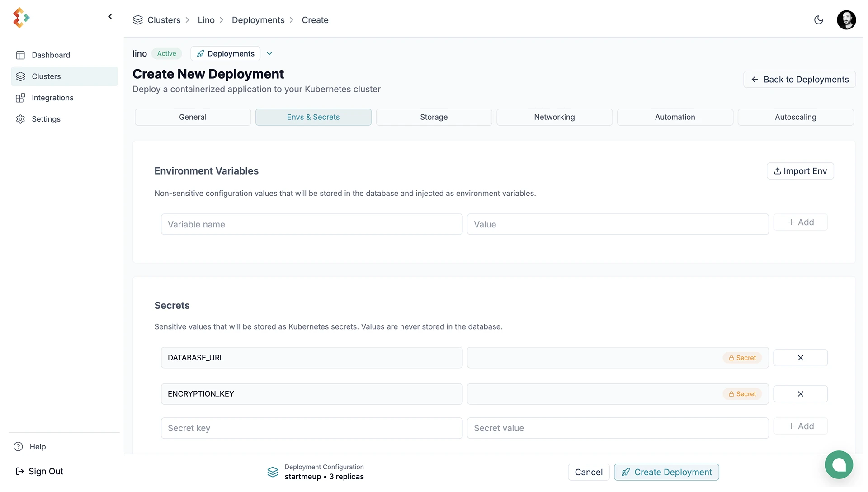Switch to the Networking tab

click(x=554, y=117)
